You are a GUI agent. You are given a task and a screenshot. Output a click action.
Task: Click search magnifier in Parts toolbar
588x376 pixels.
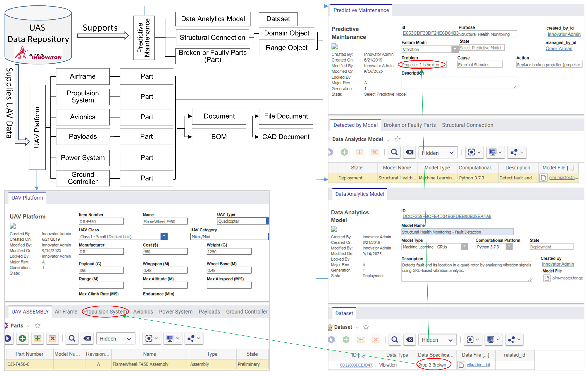[72, 338]
